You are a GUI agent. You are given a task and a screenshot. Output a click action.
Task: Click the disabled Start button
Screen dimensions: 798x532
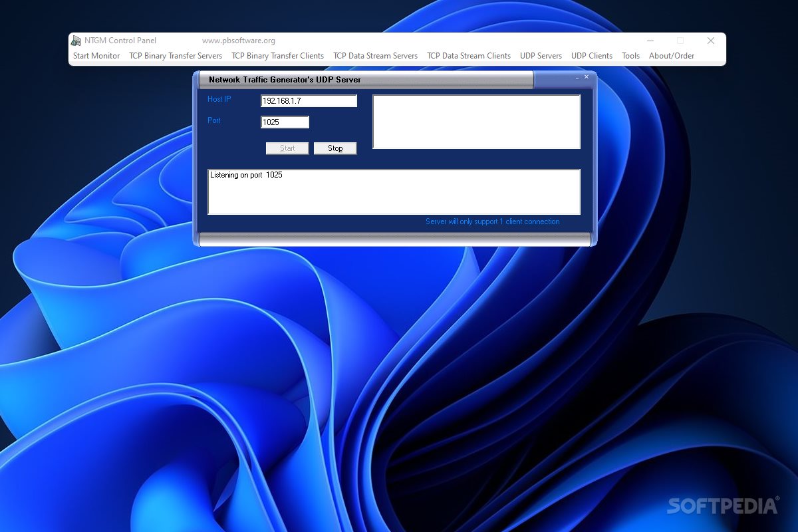pyautogui.click(x=287, y=148)
